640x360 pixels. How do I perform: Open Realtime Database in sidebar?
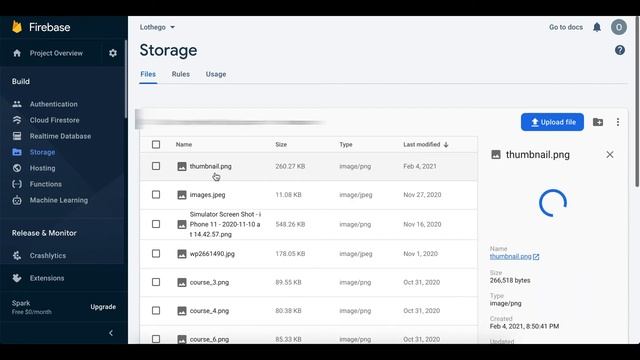[x=60, y=136]
